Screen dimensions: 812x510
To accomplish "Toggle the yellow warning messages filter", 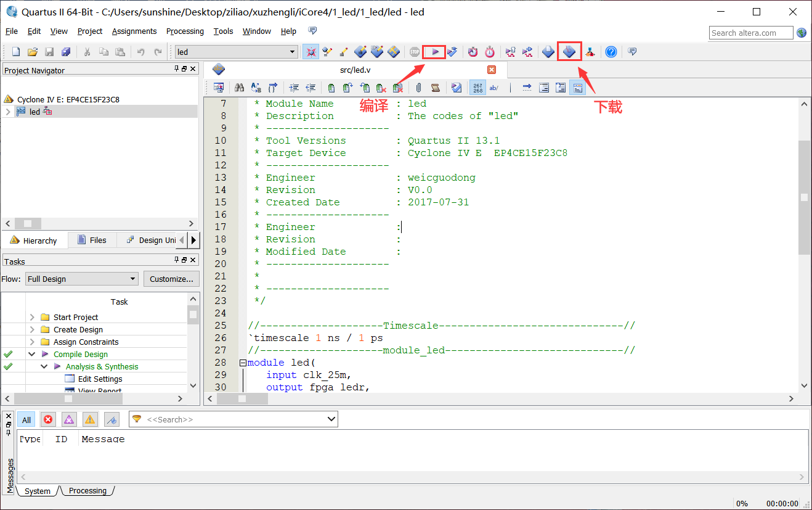I will pos(90,419).
